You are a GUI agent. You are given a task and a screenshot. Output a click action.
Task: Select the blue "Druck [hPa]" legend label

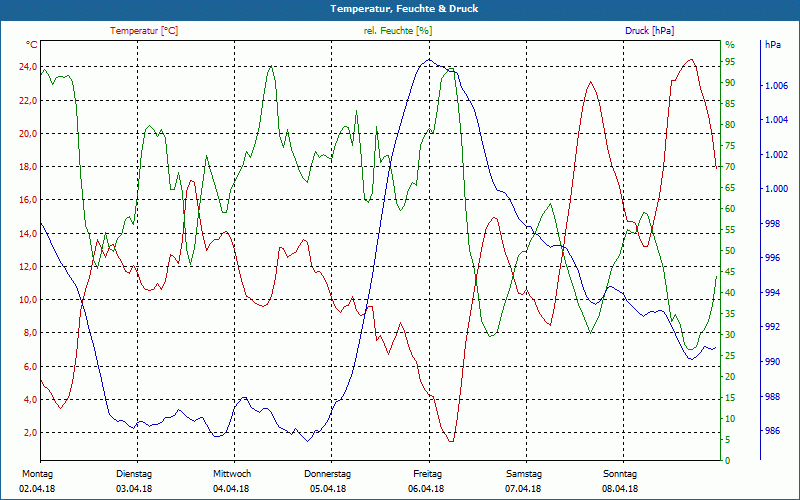pos(649,31)
